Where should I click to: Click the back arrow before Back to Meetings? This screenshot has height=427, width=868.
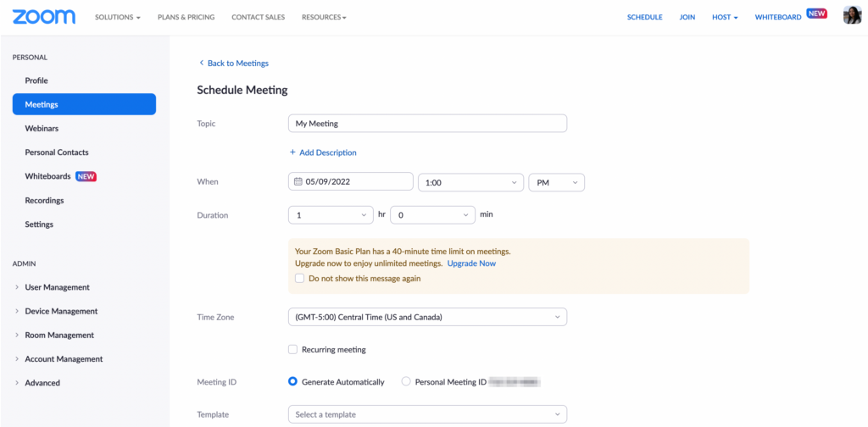(202, 63)
